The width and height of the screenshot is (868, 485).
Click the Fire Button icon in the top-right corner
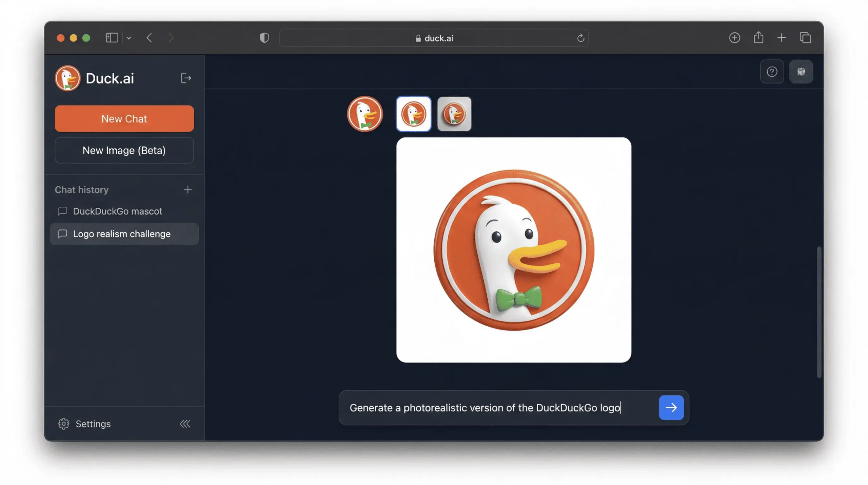tap(801, 72)
